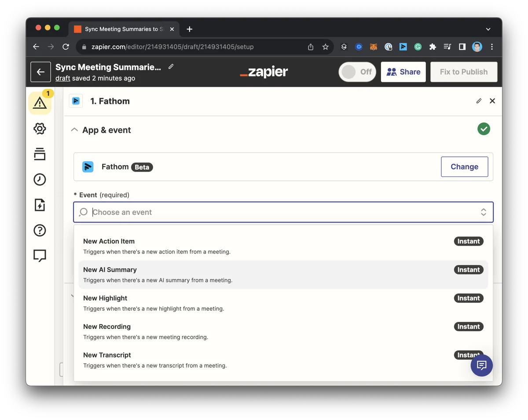Open the tab search chevron in Chrome
The width and height of the screenshot is (528, 420).
[x=488, y=29]
